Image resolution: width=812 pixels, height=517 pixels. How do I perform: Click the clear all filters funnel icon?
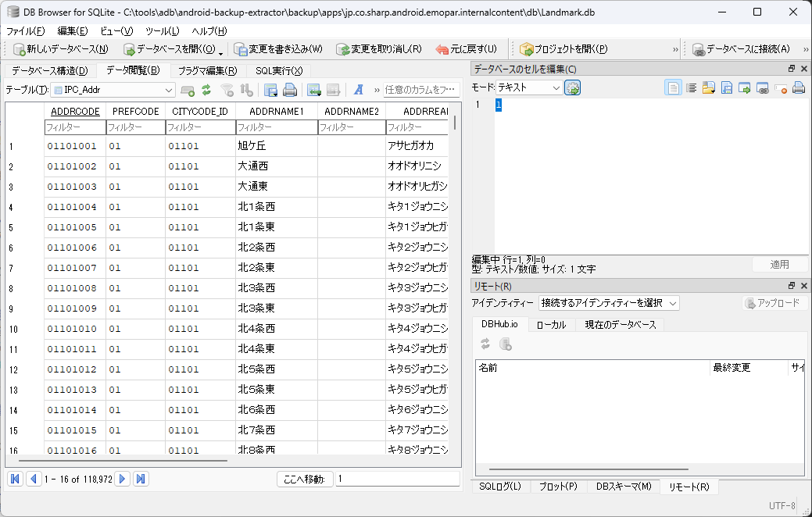pos(227,90)
